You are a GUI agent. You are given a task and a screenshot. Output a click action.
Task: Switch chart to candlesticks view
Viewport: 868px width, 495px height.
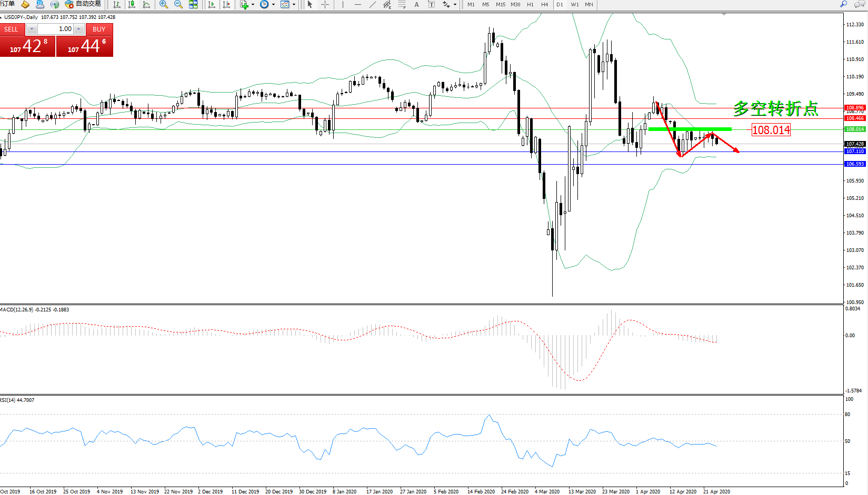(x=132, y=4)
